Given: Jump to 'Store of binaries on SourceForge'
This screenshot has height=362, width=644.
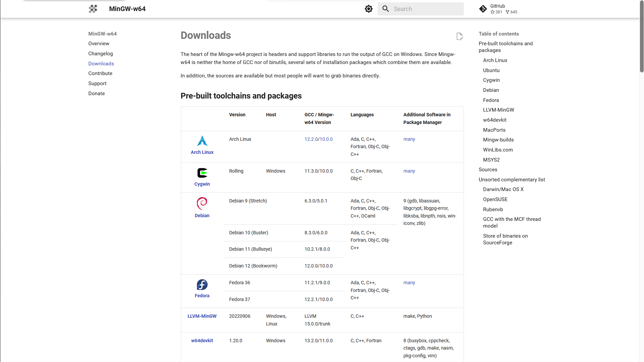Looking at the screenshot, I should [505, 239].
